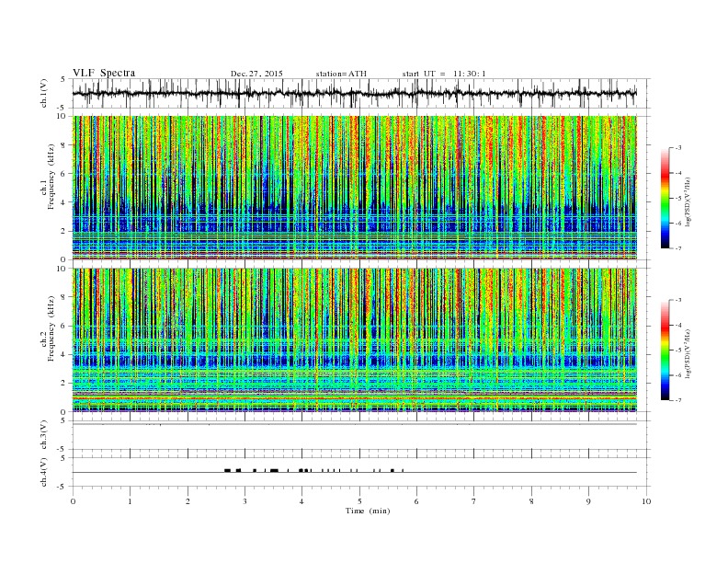Click the ch.2 spectrogram color scale bar
This screenshot has width=728, height=563.
[665, 350]
